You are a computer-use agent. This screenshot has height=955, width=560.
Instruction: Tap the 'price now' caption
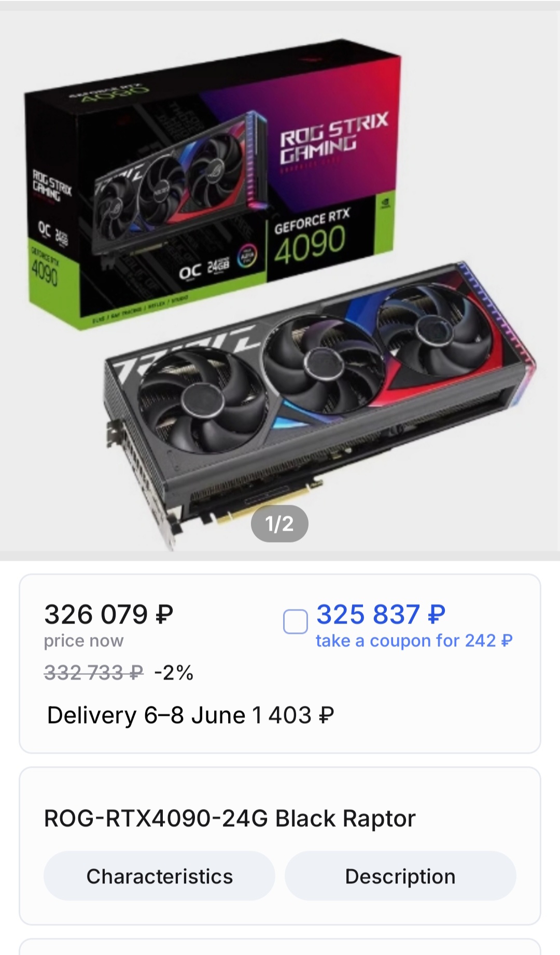click(83, 641)
